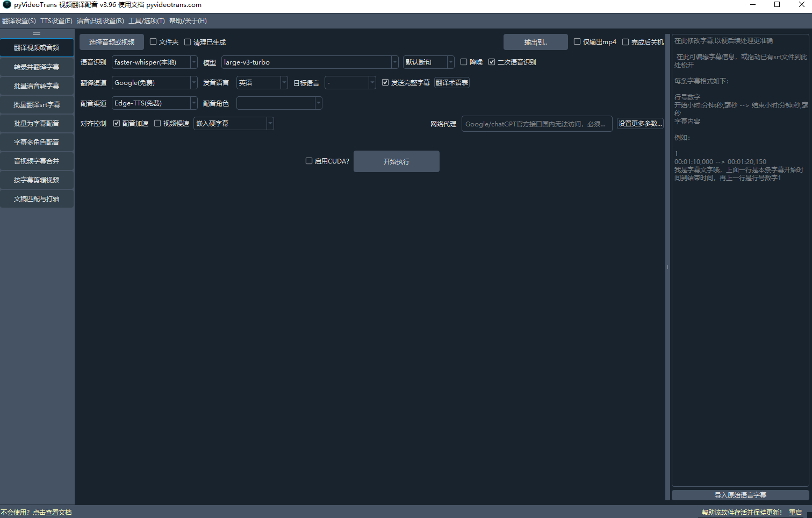
Task: Open 按字幕剪辑视频 sidebar tool
Action: [x=37, y=180]
